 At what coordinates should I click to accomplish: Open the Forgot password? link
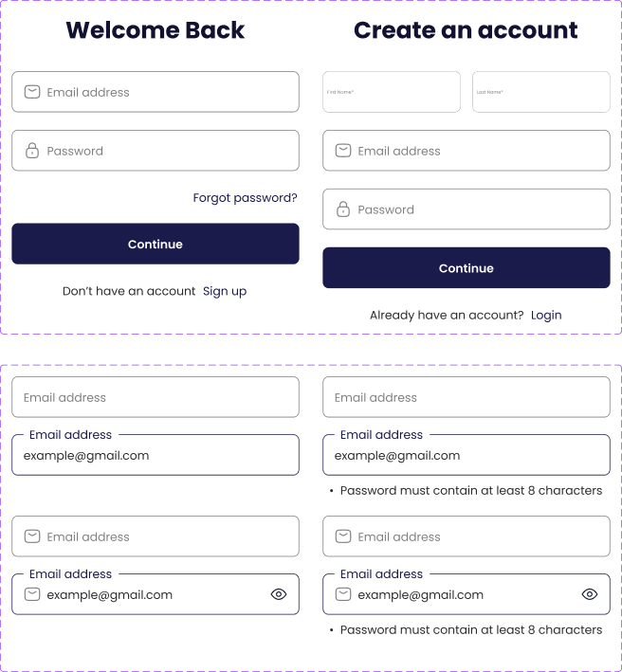click(x=245, y=198)
